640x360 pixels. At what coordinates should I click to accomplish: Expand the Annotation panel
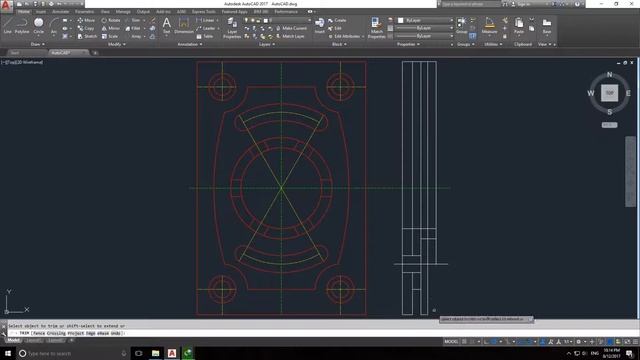point(190,44)
